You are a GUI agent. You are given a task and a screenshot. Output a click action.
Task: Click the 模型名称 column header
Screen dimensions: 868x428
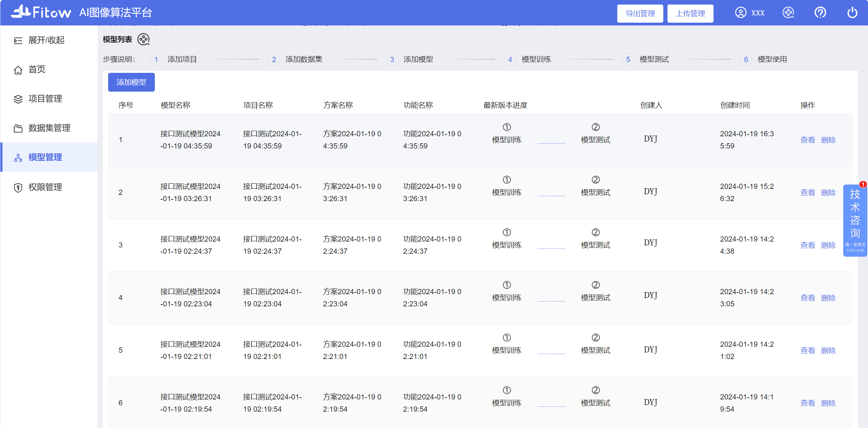(x=175, y=105)
